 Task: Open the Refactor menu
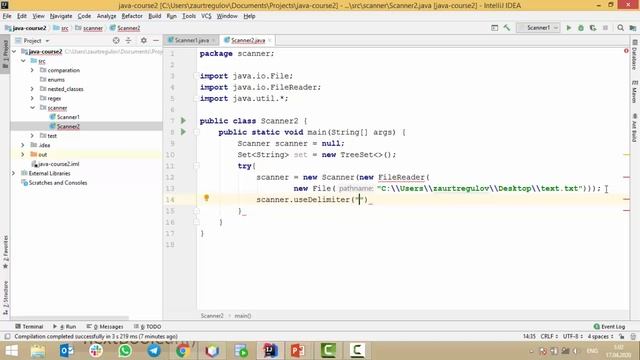pos(132,16)
